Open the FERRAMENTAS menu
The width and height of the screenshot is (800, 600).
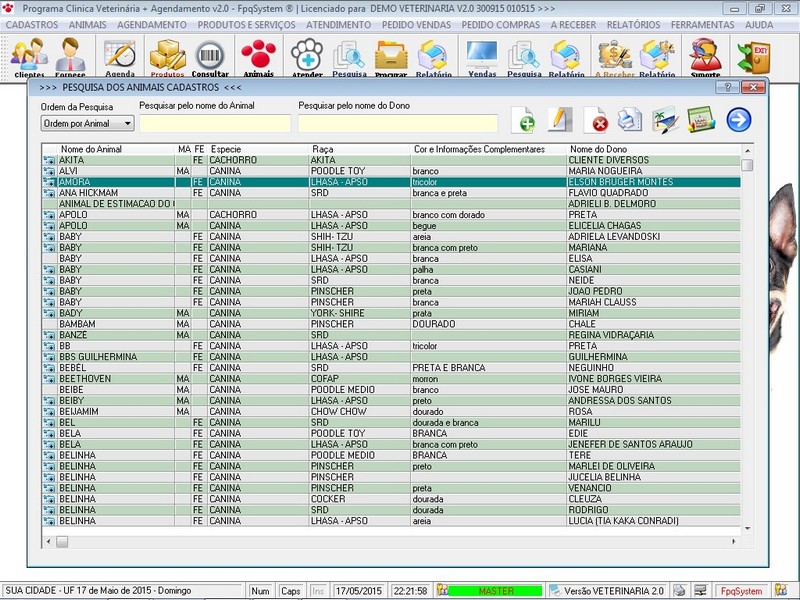coord(701,23)
